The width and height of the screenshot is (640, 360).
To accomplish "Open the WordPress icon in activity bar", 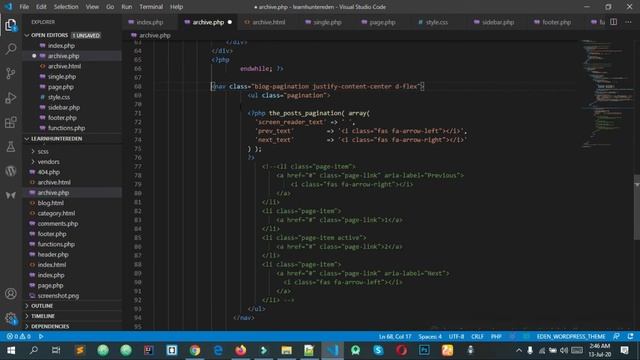I will (x=11, y=171).
